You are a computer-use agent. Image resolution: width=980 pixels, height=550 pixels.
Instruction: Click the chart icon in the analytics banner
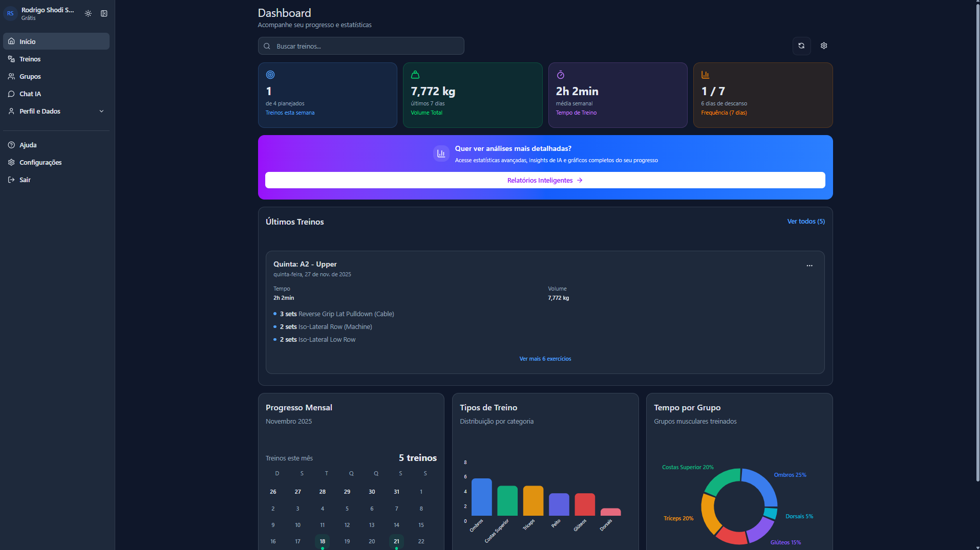441,153
